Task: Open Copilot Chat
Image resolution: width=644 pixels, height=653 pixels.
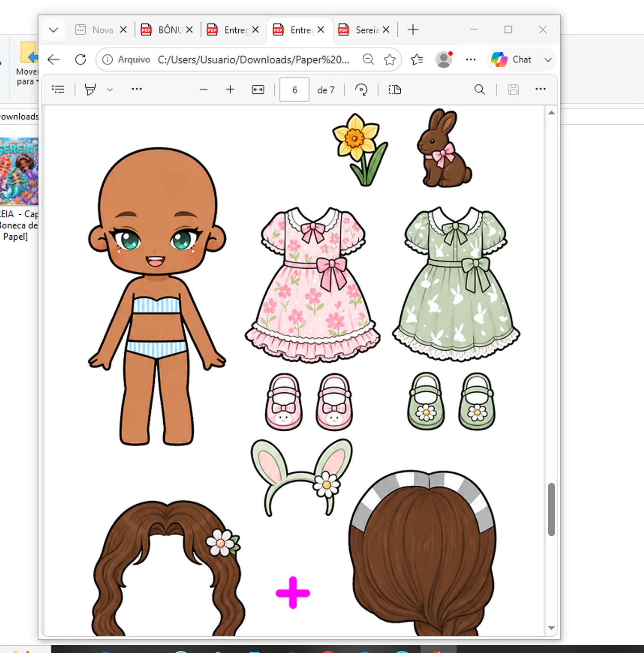Action: click(512, 59)
